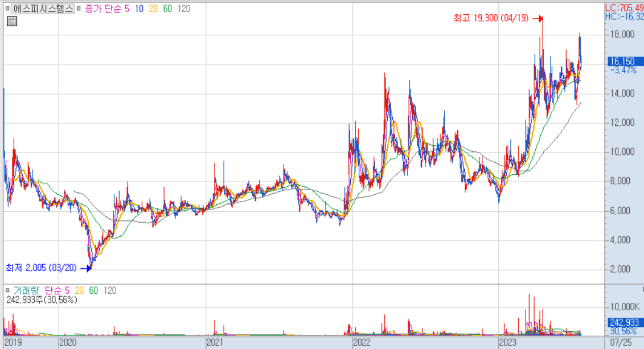Image resolution: width=644 pixels, height=349 pixels.
Task: Click the 07/25 date at bottom right
Action: (621, 342)
